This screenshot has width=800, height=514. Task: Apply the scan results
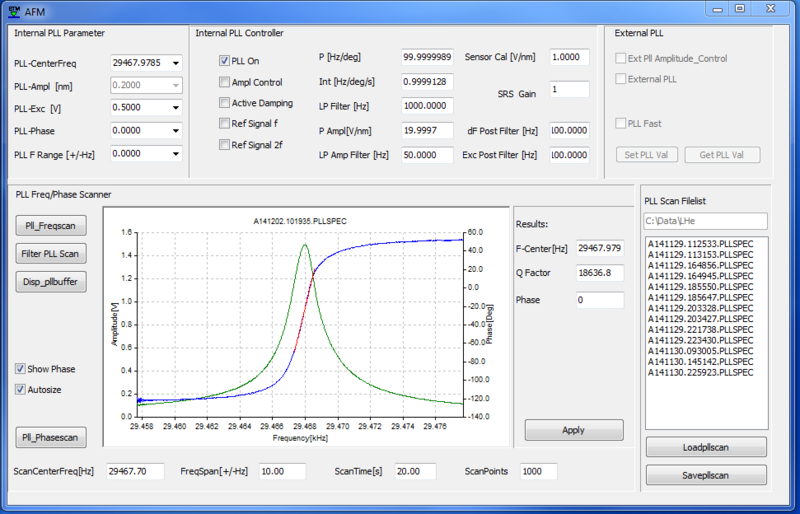(x=574, y=430)
